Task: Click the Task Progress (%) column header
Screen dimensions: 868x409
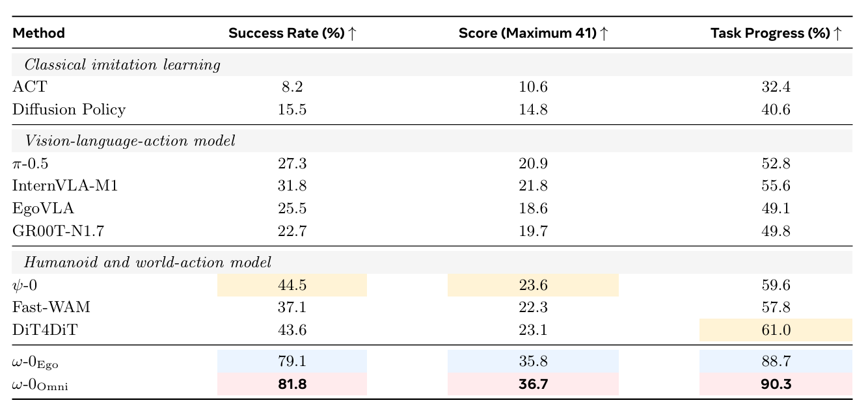Action: [x=776, y=33]
